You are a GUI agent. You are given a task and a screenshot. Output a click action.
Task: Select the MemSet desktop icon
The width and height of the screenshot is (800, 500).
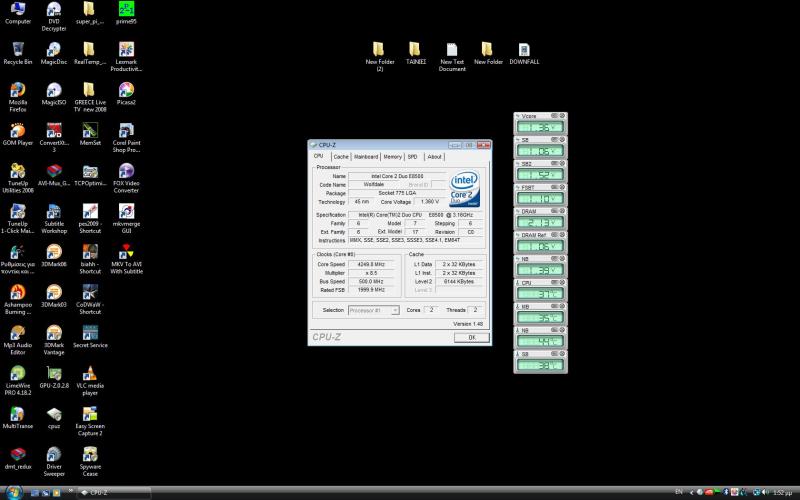(x=90, y=135)
